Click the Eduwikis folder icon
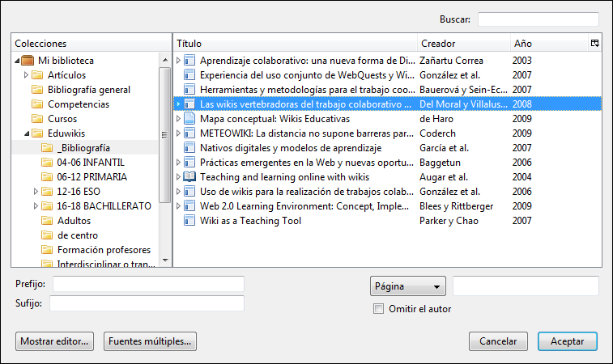This screenshot has height=364, width=613. pyautogui.click(x=37, y=133)
